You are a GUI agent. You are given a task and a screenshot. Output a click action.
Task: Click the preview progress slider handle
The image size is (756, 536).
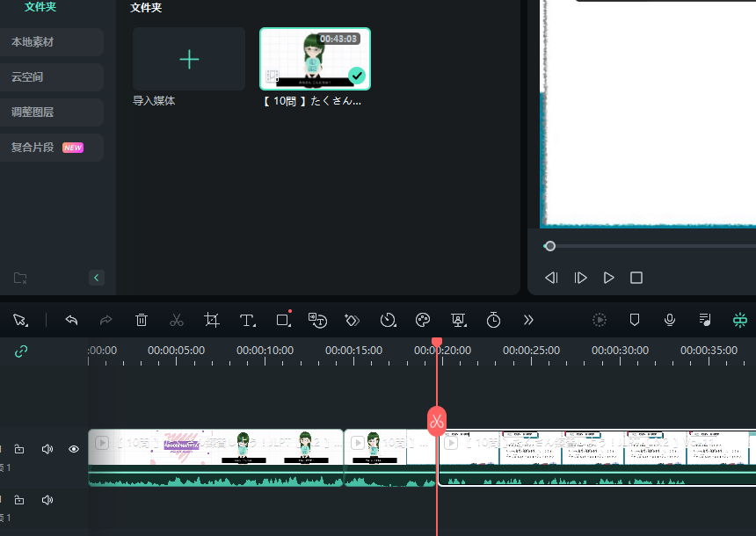[x=550, y=246]
